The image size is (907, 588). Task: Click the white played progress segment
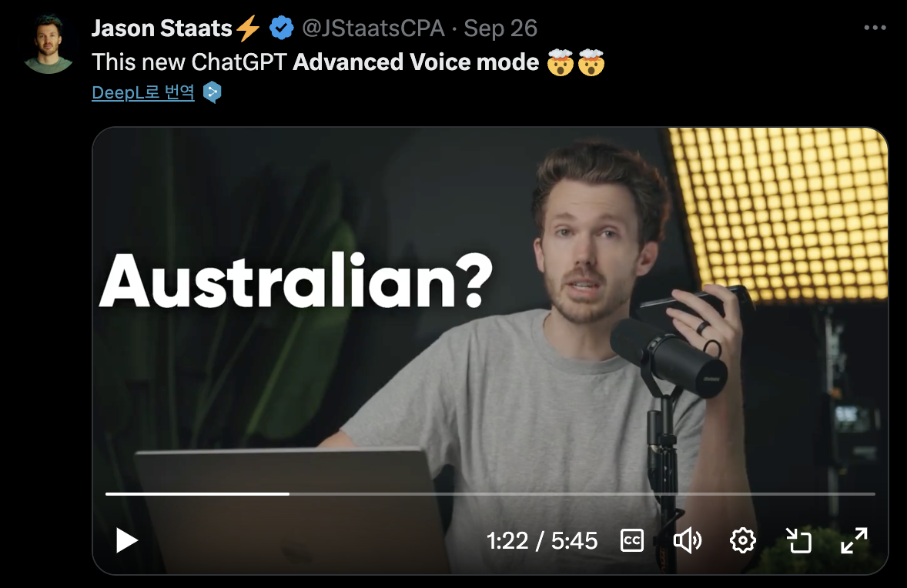pos(197,494)
